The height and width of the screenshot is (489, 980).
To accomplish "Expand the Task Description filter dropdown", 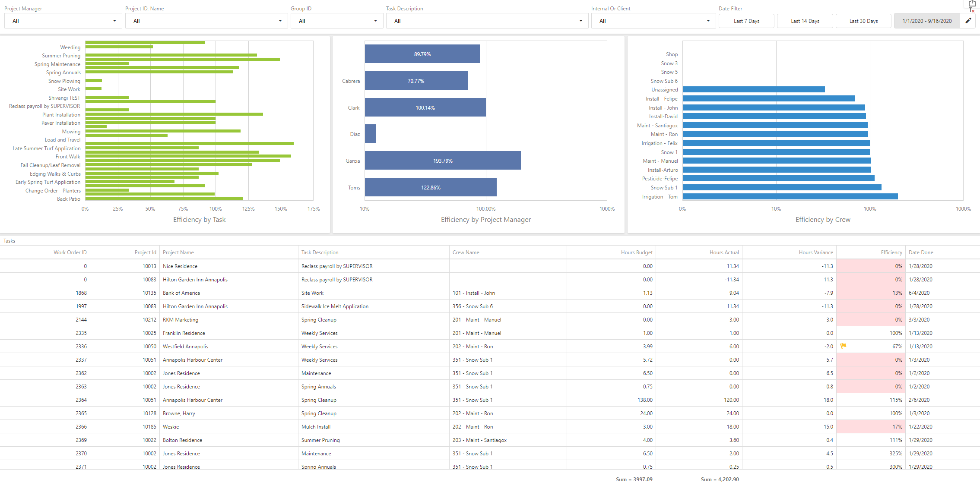I will click(487, 21).
